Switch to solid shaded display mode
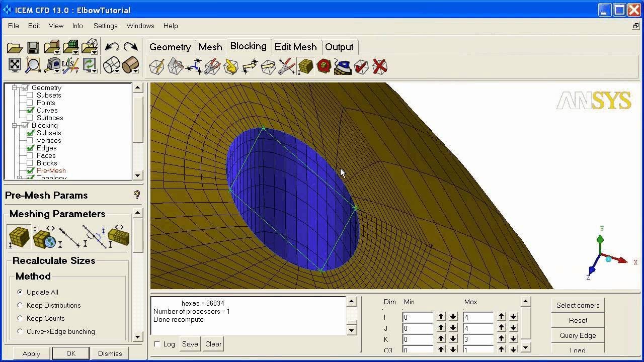 click(x=130, y=65)
